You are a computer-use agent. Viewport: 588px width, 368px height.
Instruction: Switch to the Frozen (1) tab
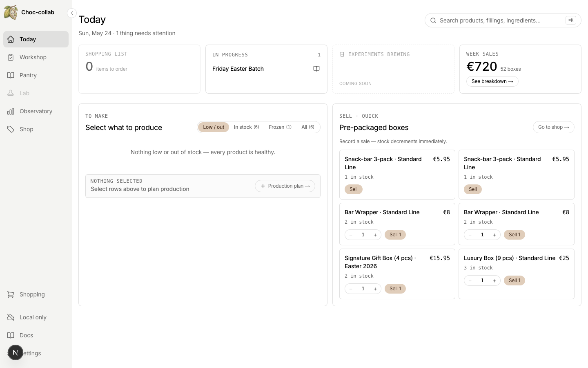point(280,127)
